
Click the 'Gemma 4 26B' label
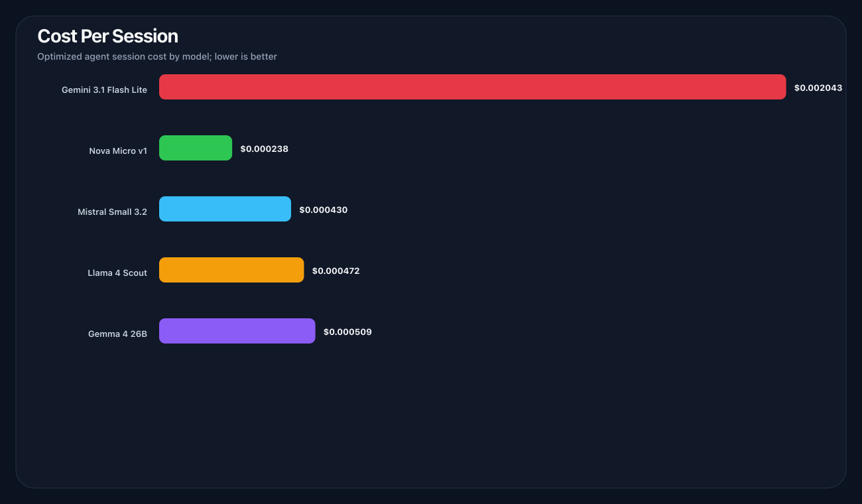(117, 334)
